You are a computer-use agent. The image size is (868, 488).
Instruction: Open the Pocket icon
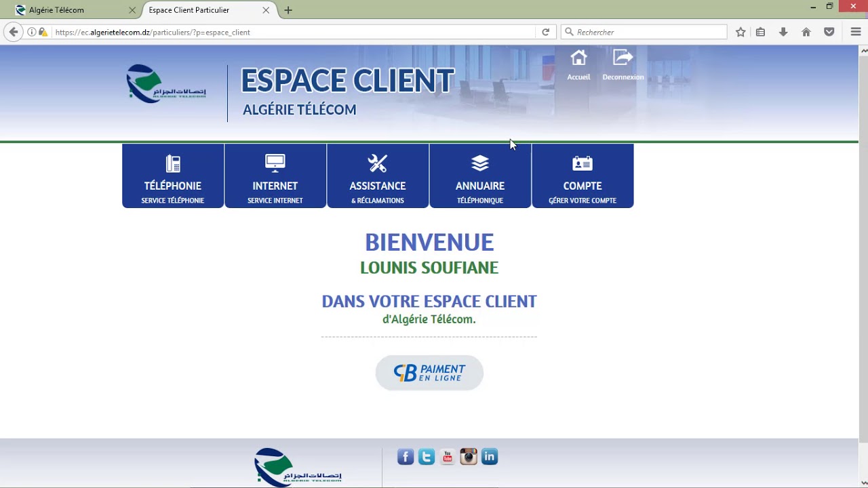(x=829, y=32)
